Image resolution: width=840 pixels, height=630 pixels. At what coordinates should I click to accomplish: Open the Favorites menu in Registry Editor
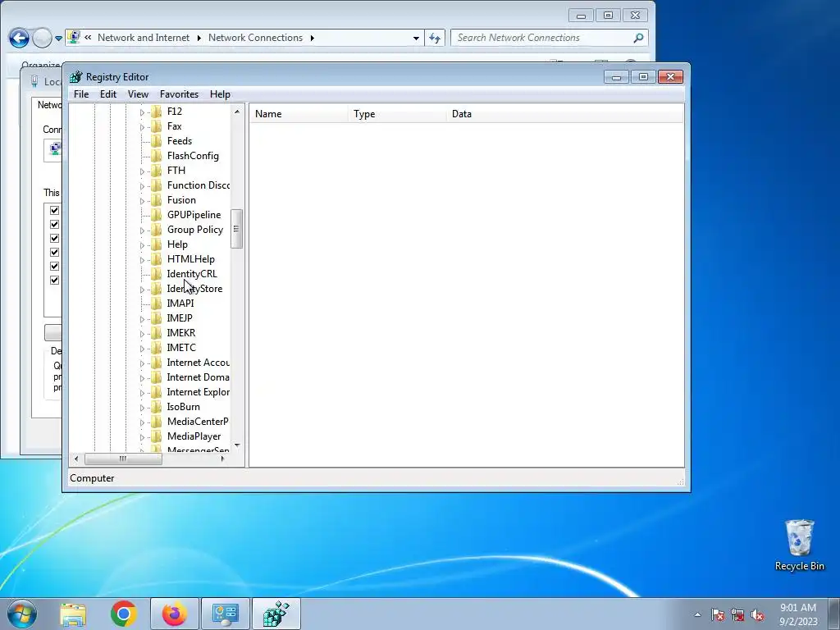coord(180,94)
